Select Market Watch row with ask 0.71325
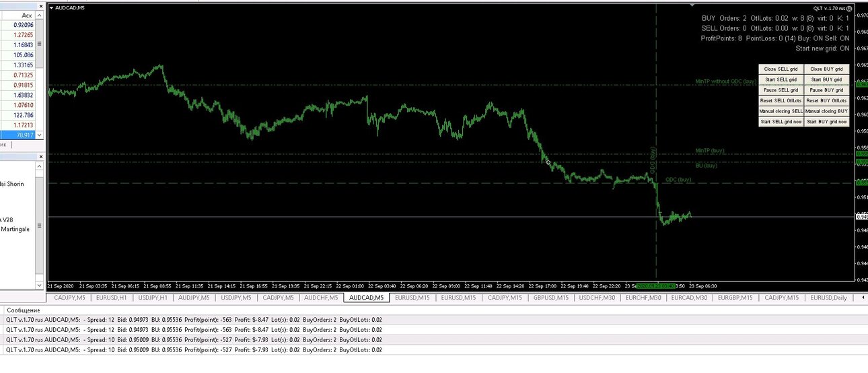This screenshot has height=373, width=868. [17, 75]
